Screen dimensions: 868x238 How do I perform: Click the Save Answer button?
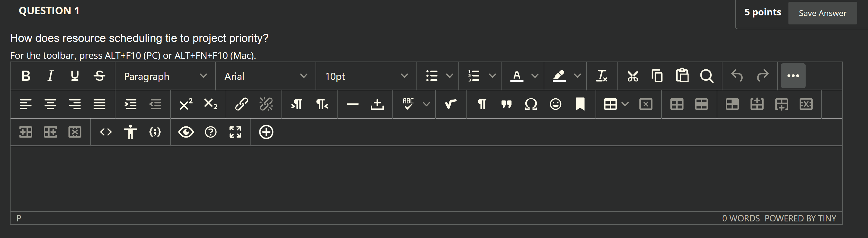pyautogui.click(x=822, y=13)
